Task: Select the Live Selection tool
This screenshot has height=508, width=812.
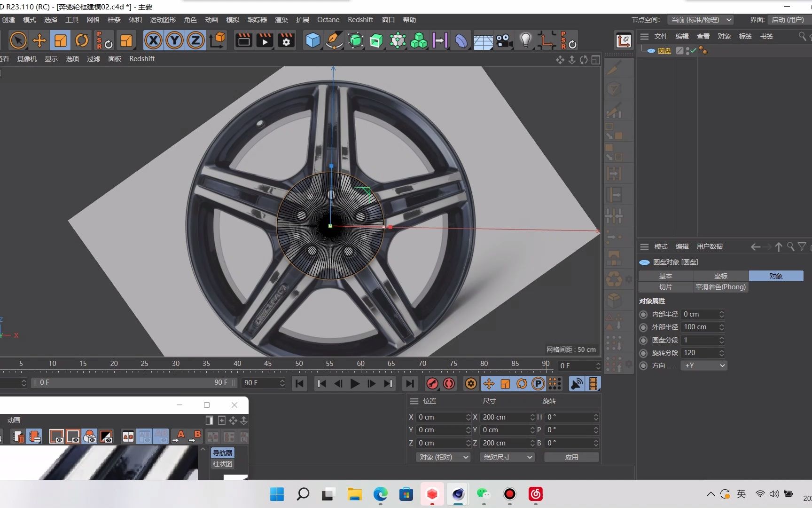Action: (18, 40)
